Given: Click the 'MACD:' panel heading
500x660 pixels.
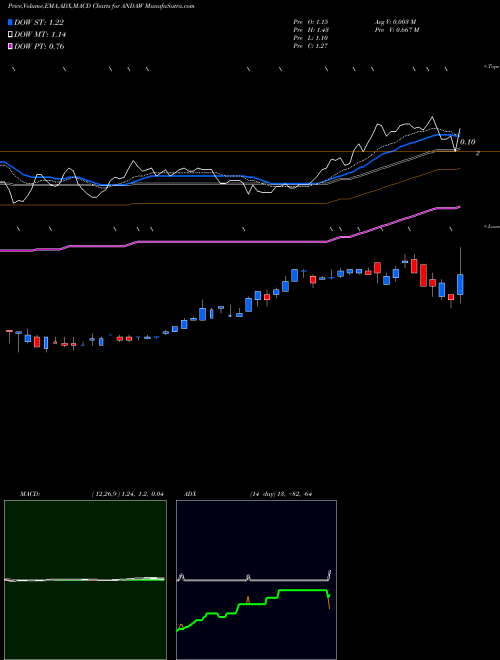Looking at the screenshot, I should (x=30, y=494).
